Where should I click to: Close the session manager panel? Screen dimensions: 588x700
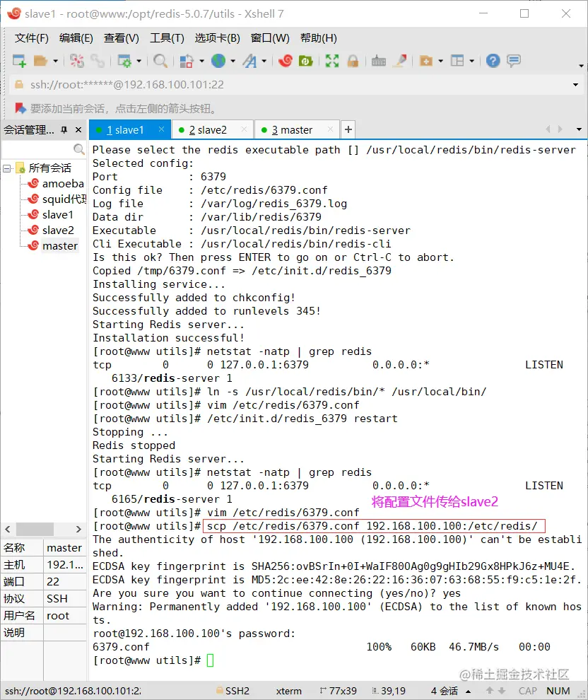78,130
